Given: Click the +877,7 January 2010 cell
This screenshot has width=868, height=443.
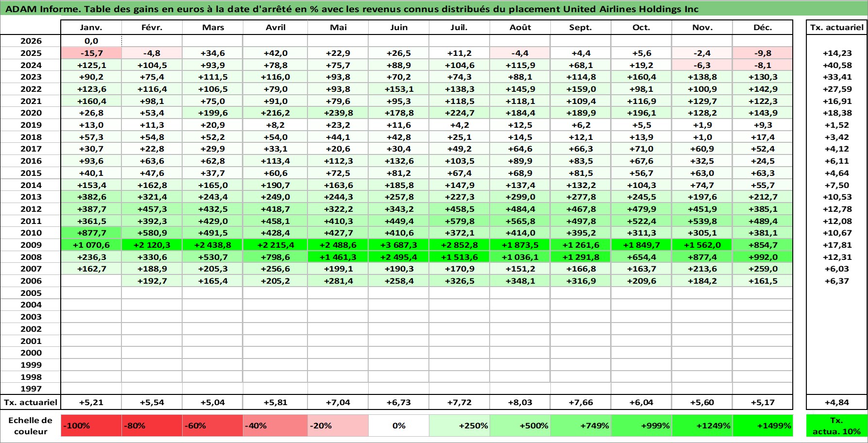Looking at the screenshot, I should point(91,233).
